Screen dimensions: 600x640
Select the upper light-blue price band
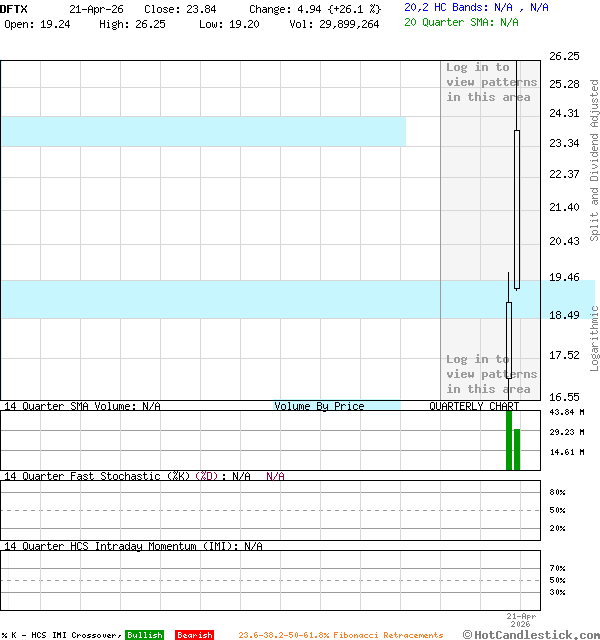tap(202, 131)
